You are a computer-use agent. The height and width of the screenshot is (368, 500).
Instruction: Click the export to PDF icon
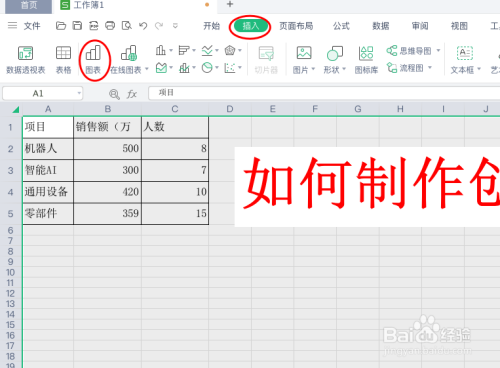(x=94, y=25)
